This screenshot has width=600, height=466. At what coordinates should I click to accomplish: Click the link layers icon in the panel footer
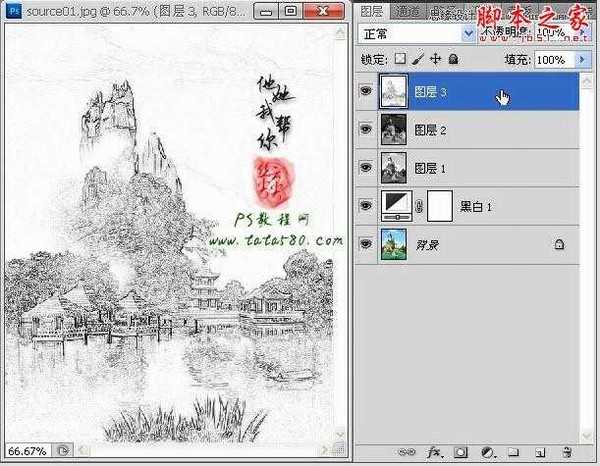point(406,452)
